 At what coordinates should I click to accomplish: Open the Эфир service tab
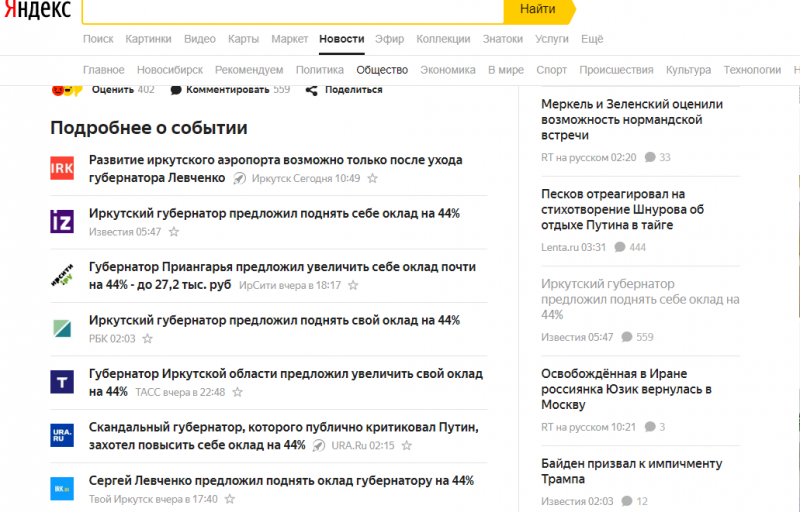[389, 39]
